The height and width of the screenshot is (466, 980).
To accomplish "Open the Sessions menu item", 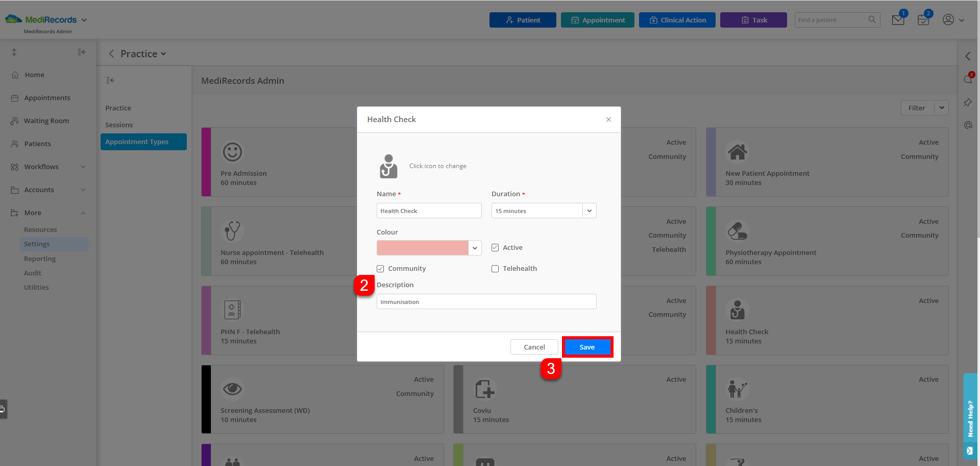I will [118, 125].
